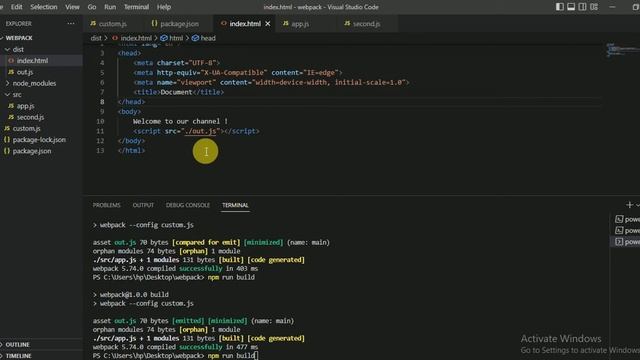Image resolution: width=640 pixels, height=360 pixels.
Task: Open the View menu
Action: pos(72,7)
